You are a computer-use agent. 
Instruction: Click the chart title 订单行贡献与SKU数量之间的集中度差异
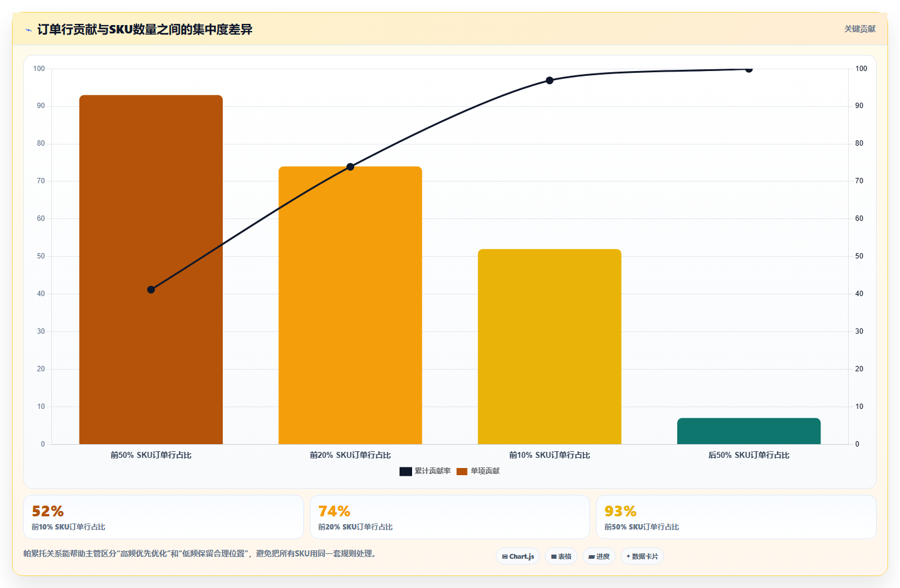(145, 29)
